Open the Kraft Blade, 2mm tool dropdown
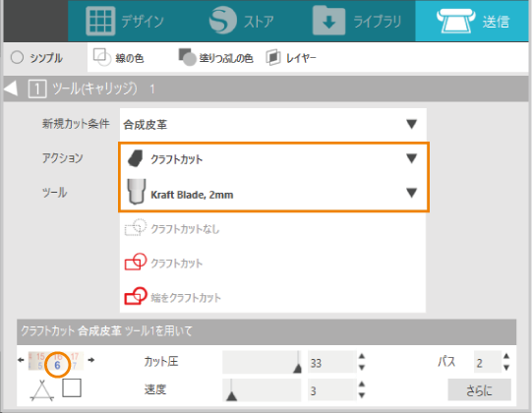The width and height of the screenshot is (532, 413). point(273,193)
